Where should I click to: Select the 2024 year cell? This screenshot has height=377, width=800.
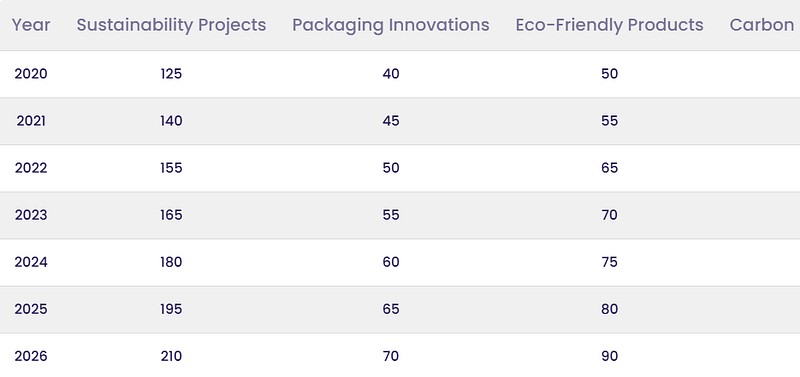click(31, 262)
